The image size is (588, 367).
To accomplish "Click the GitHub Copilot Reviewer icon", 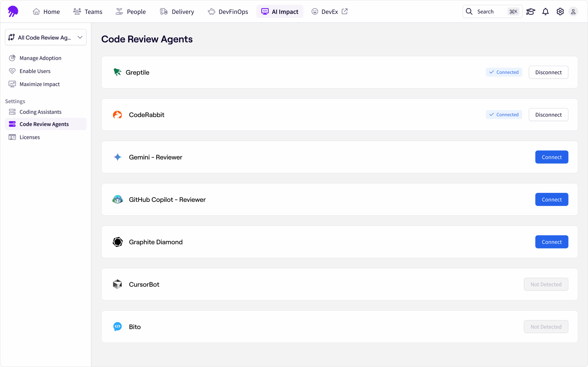I will (118, 199).
